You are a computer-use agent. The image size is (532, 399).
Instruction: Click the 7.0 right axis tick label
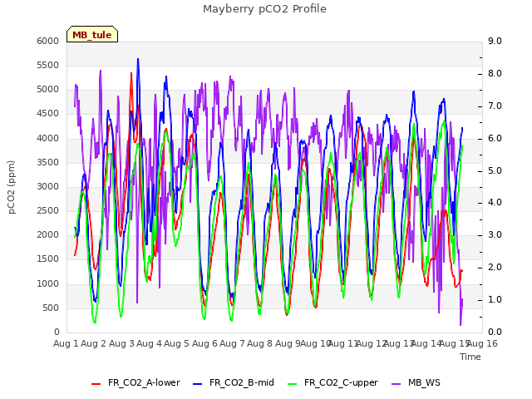click(x=495, y=106)
